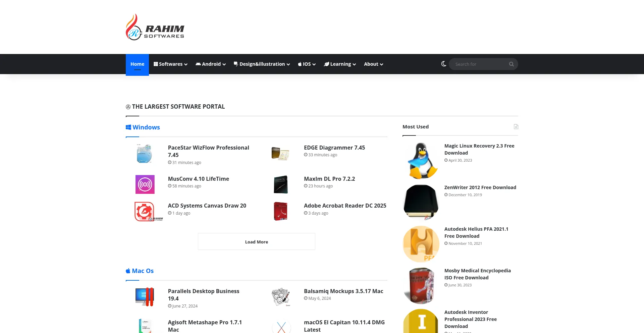
Task: Click PaceStar WizFlow thumbnail image
Action: [x=145, y=154]
